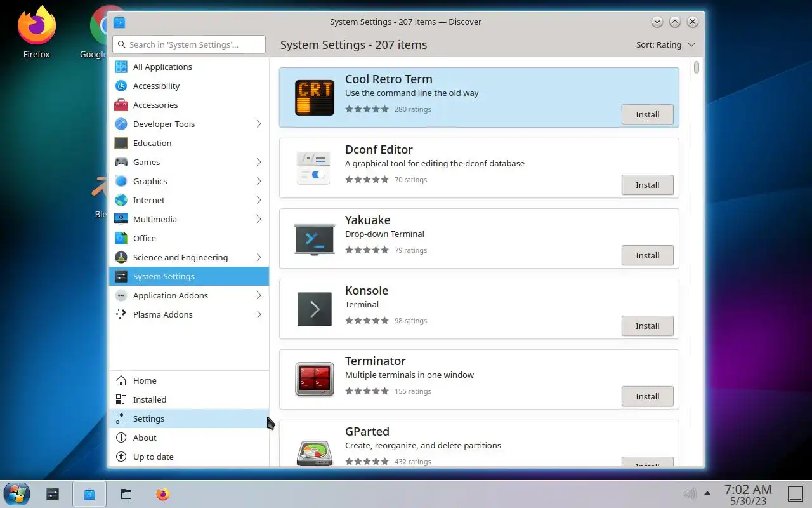Expand Science and Engineering arrow
Image resolution: width=812 pixels, height=508 pixels.
[259, 257]
